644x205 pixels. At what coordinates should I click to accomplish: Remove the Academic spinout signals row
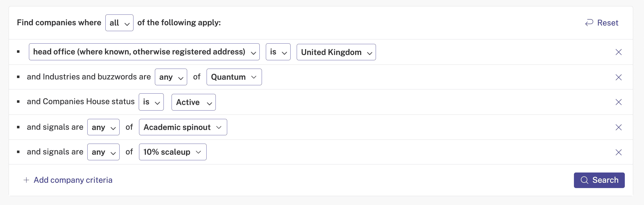[618, 127]
